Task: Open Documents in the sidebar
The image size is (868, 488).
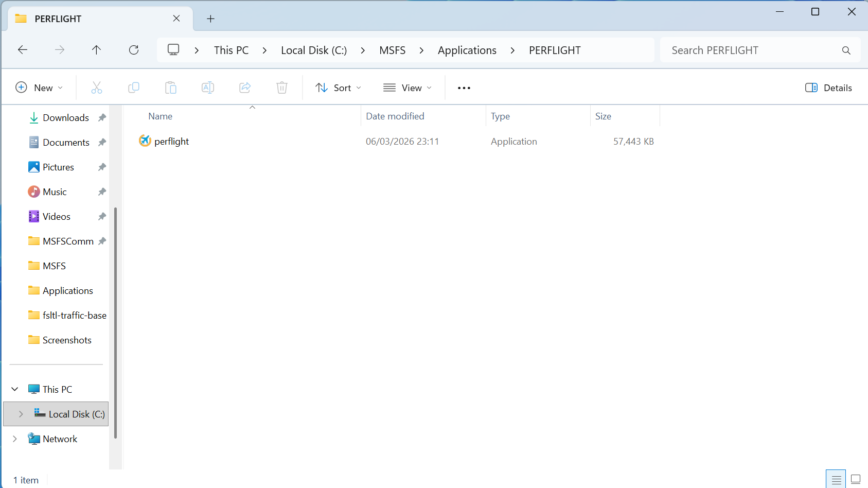Action: (66, 143)
